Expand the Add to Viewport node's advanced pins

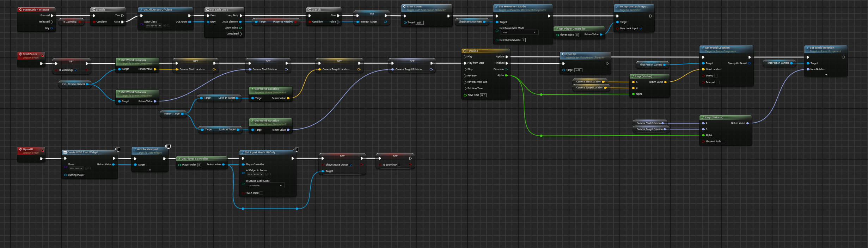[150, 170]
